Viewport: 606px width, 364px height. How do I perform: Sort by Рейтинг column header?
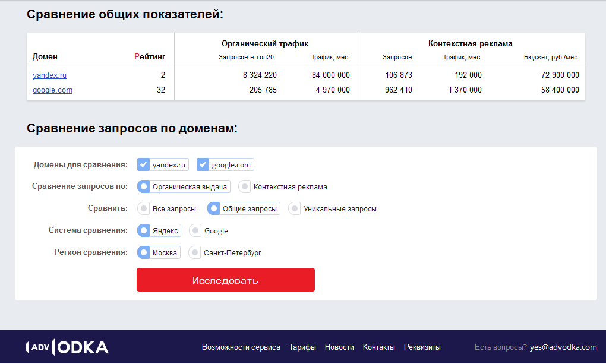[150, 57]
